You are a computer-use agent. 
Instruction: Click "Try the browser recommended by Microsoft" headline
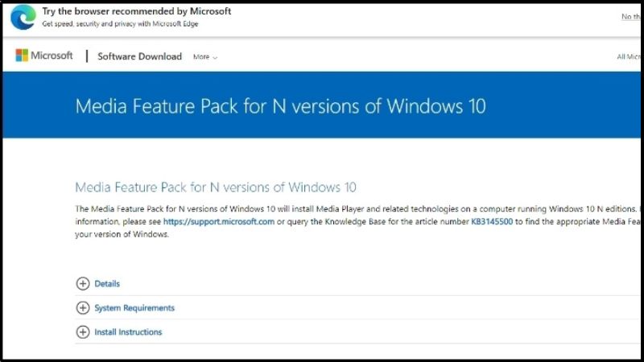point(137,11)
